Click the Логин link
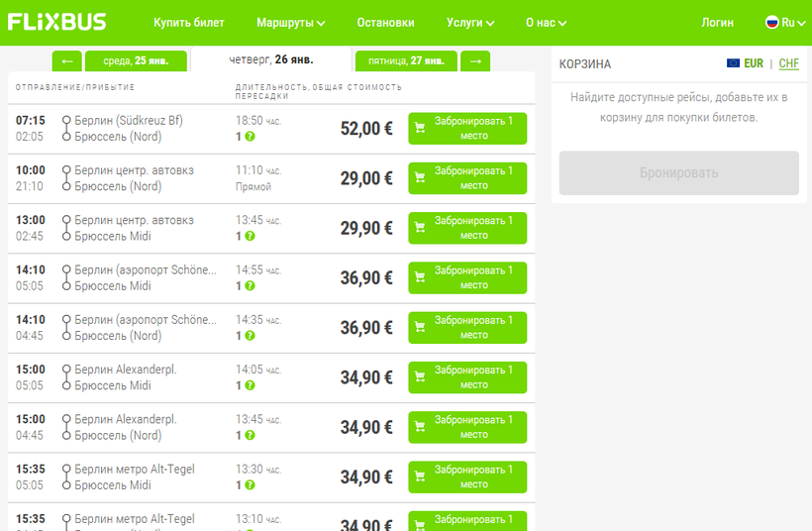Viewport: 812px width, 531px height. coord(717,23)
